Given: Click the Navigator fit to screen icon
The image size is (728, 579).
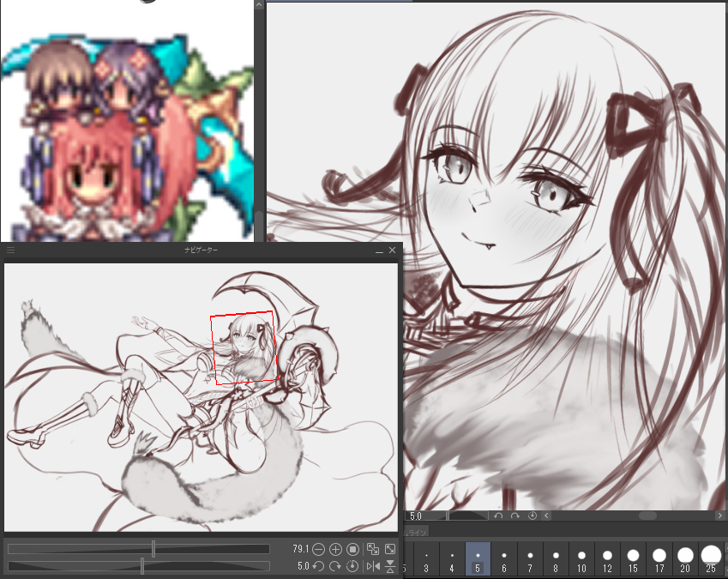Looking at the screenshot, I should point(390,549).
